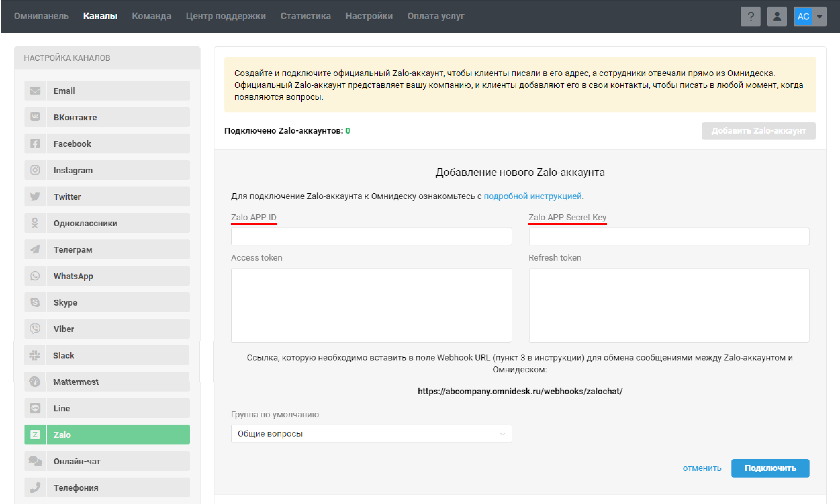
Task: Click the Instagram camera icon
Action: (x=35, y=170)
